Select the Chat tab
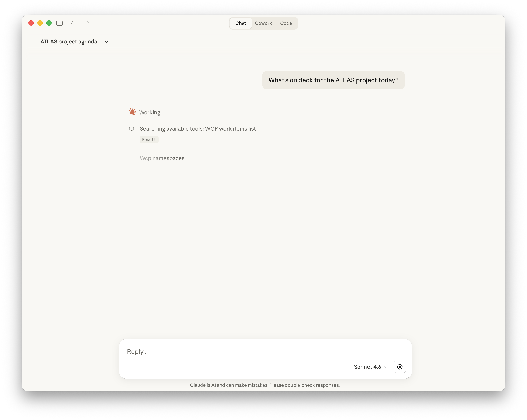This screenshot has height=420, width=527. click(241, 23)
